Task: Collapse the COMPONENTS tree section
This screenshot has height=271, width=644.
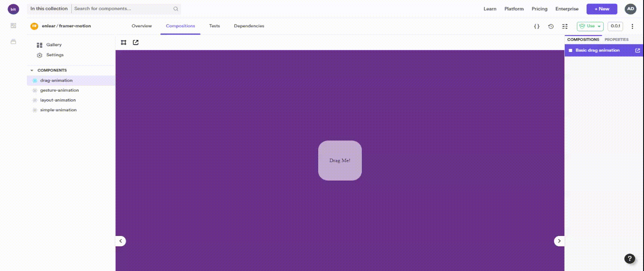Action: [x=32, y=70]
